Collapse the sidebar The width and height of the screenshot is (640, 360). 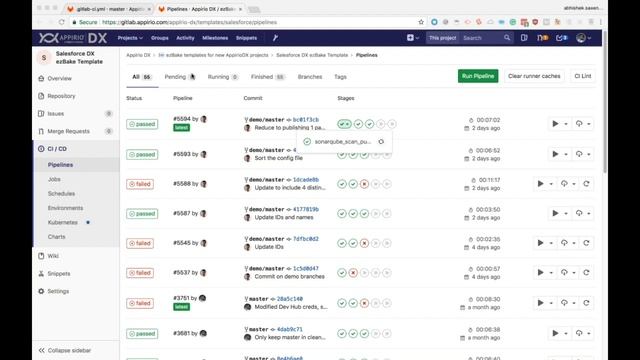(65, 350)
